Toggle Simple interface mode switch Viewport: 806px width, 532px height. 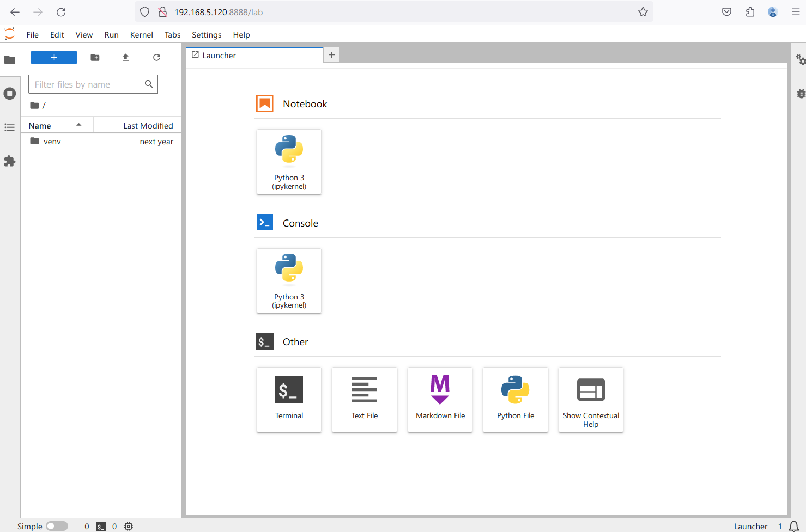(57, 526)
